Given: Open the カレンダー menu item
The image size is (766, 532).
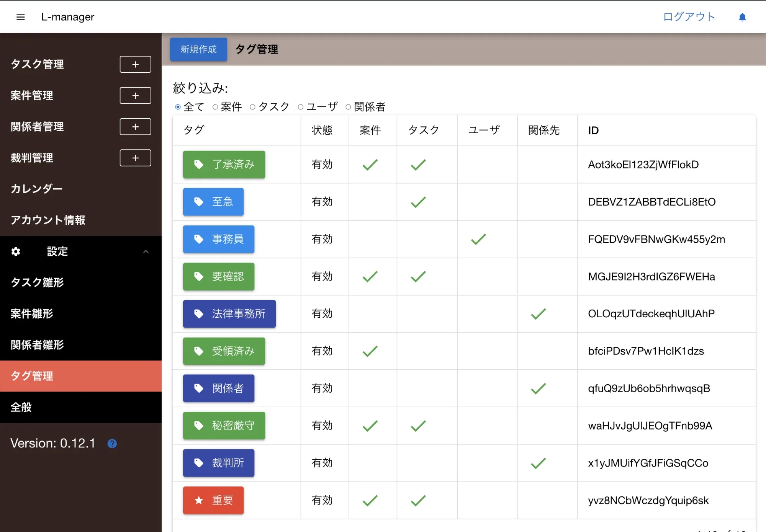Looking at the screenshot, I should pyautogui.click(x=36, y=189).
